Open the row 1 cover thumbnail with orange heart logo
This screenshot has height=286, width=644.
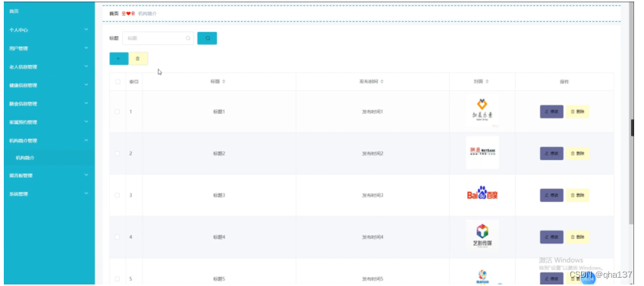click(482, 111)
